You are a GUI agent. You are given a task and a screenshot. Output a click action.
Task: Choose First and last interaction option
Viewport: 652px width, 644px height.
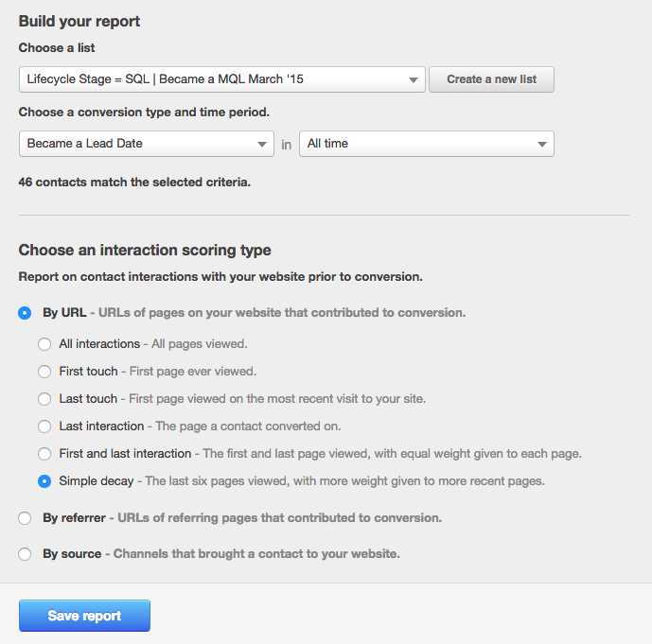coord(44,454)
